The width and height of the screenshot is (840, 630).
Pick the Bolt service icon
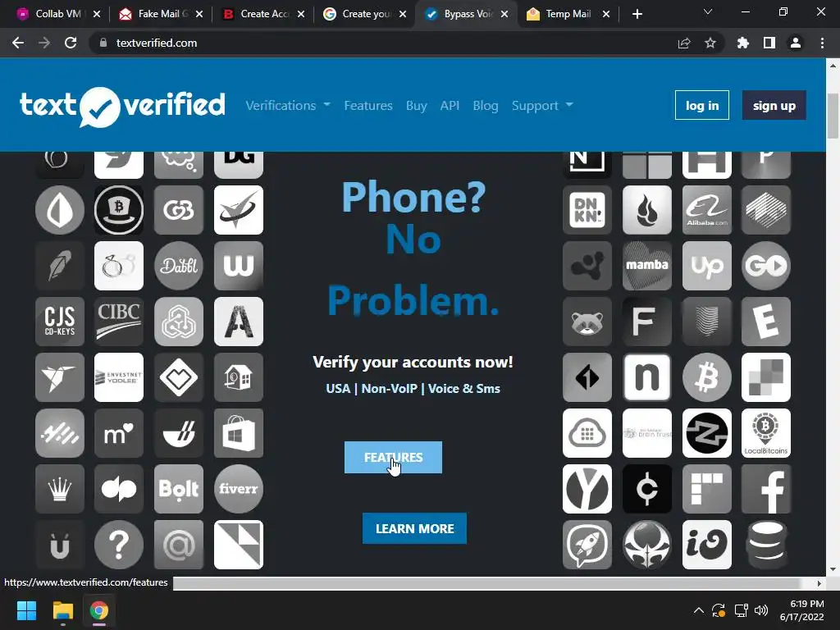178,489
